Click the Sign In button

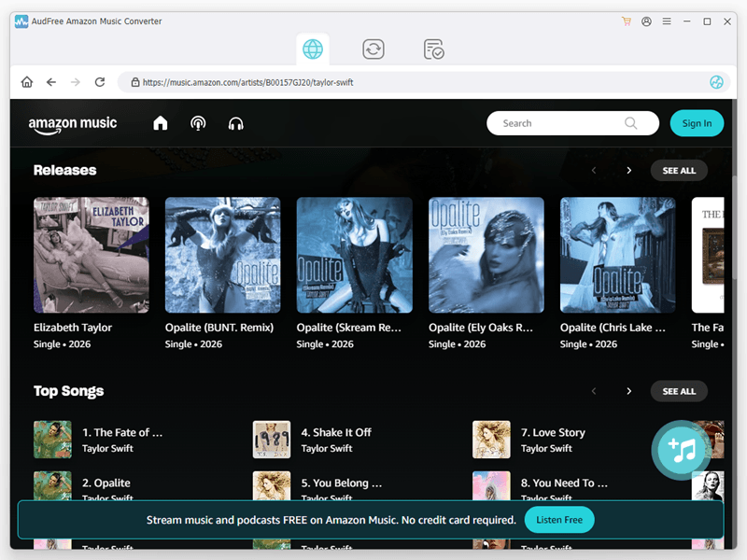[697, 123]
